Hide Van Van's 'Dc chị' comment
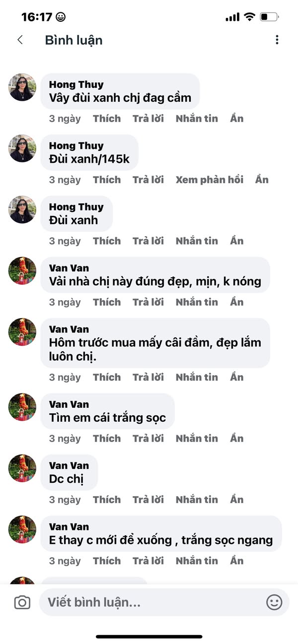298x644 pixels. click(x=236, y=500)
